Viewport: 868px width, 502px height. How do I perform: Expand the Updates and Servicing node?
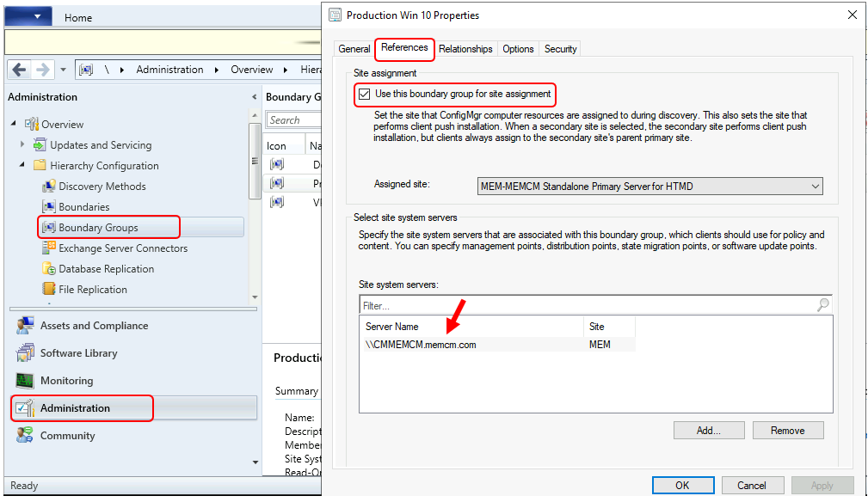coord(22,144)
